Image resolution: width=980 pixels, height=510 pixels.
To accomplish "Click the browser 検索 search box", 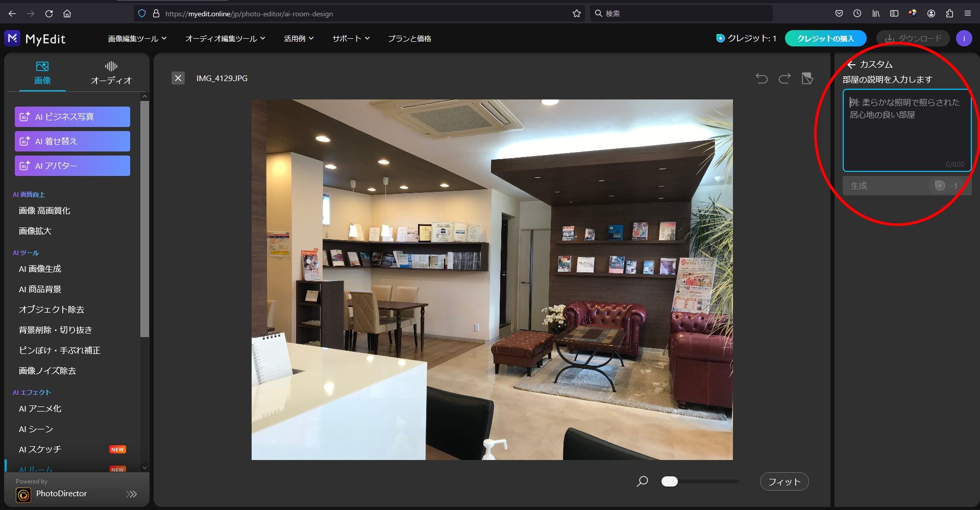I will pyautogui.click(x=681, y=14).
